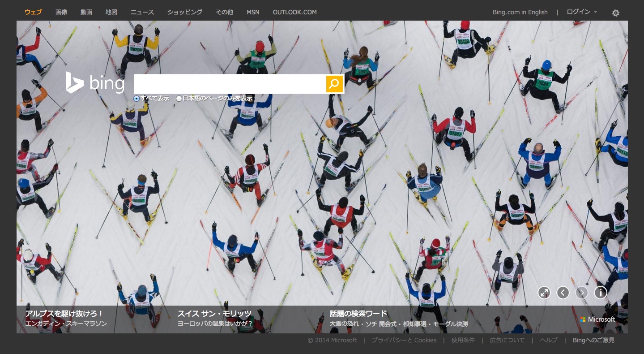Screen dimensions: 644x354
Task: Open the ニュース tab
Action: [142, 12]
